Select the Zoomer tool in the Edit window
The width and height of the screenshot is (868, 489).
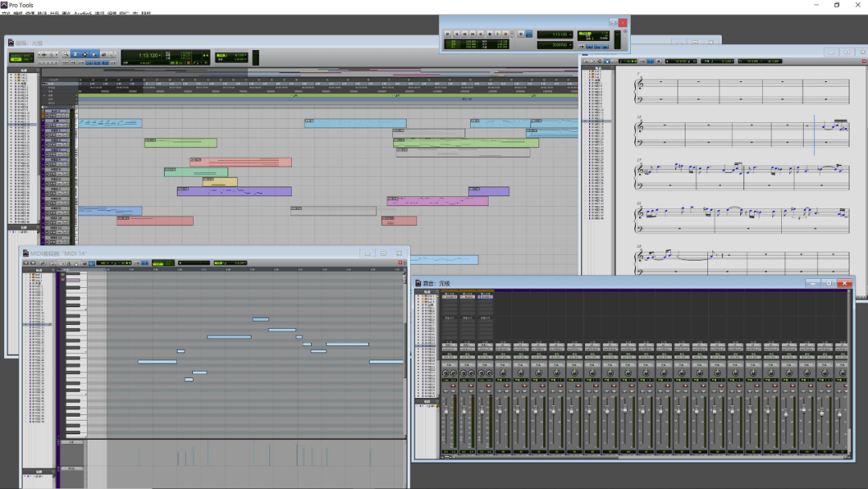[66, 54]
